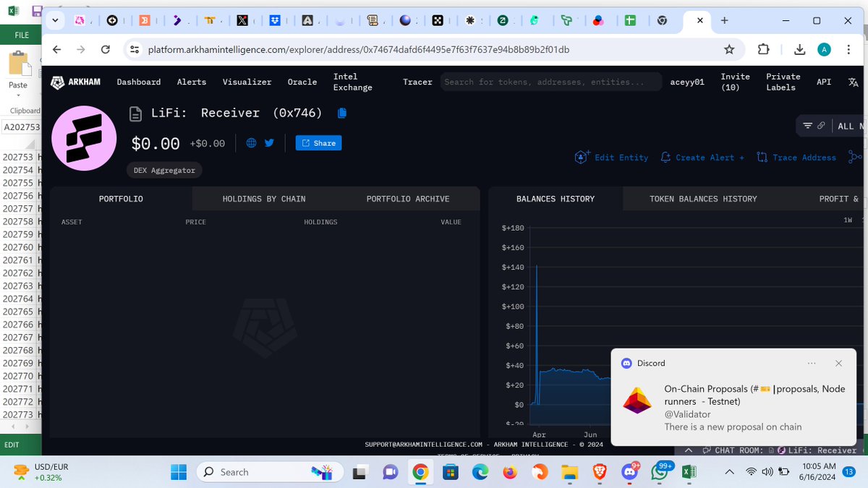Open the browser Extensions puzzle icon
This screenshot has width=868, height=488.
coord(764,49)
